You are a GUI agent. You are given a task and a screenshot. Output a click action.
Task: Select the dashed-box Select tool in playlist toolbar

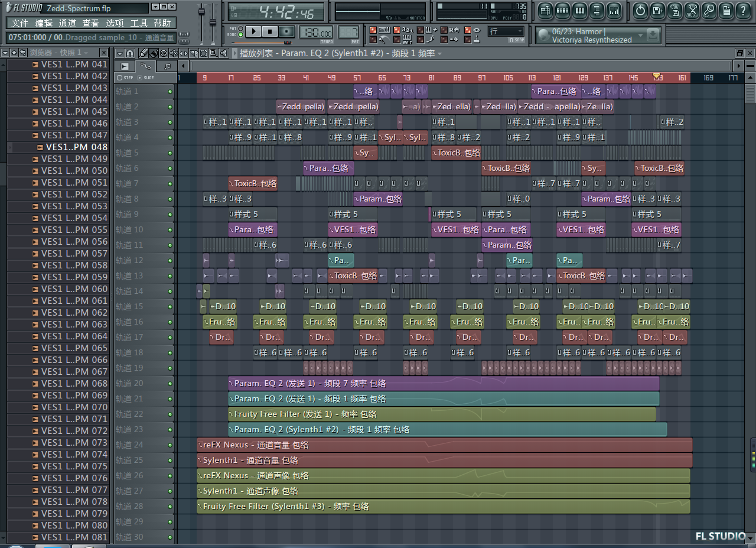[x=204, y=53]
